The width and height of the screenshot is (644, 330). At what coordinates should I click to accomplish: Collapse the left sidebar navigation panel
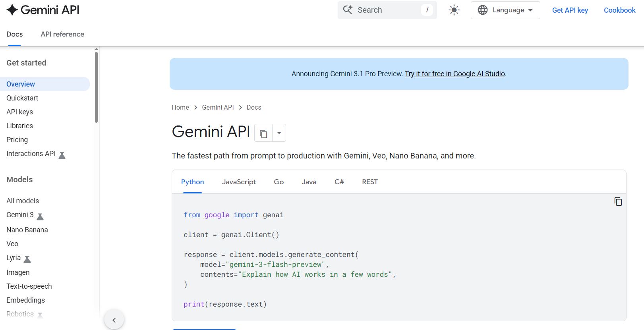(114, 320)
